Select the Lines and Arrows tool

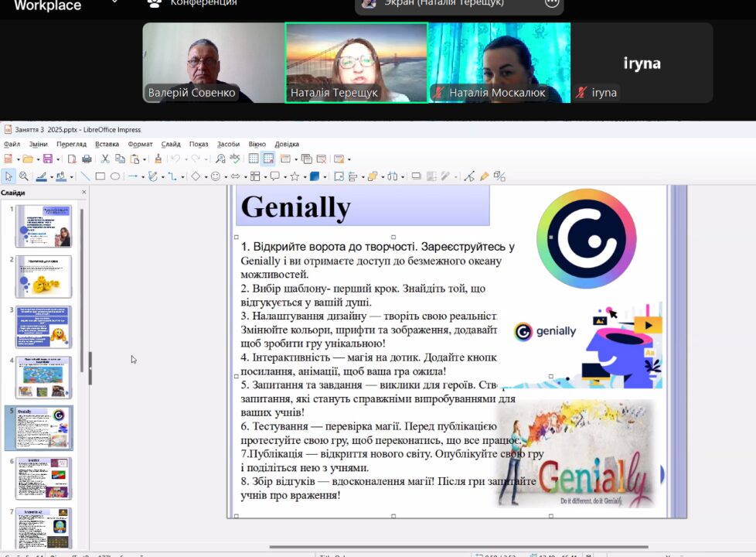click(133, 176)
